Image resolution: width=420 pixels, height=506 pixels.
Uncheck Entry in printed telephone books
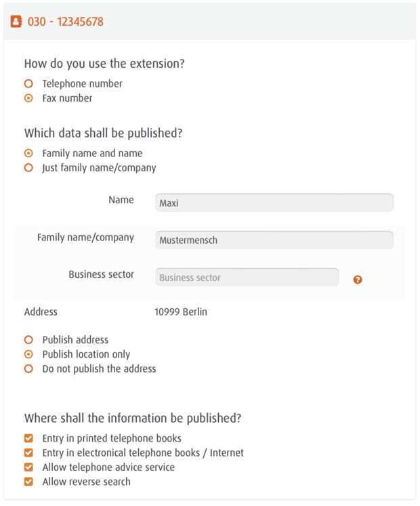(28, 438)
